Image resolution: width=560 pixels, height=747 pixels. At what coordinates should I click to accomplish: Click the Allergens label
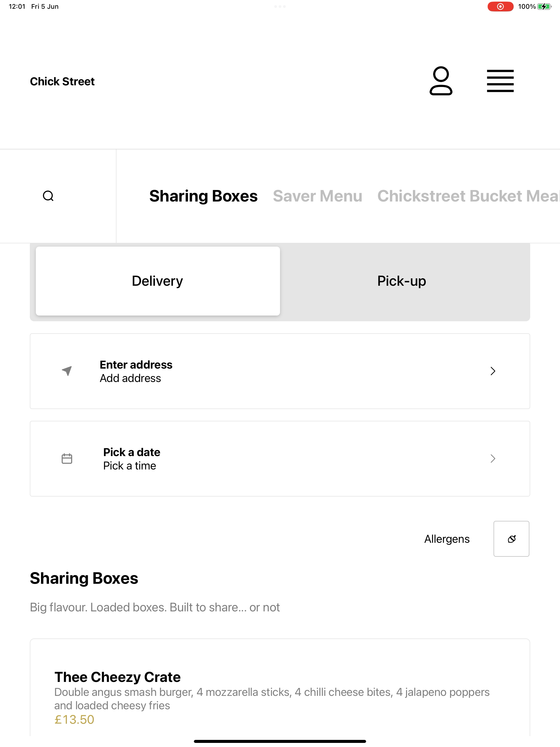click(x=447, y=539)
